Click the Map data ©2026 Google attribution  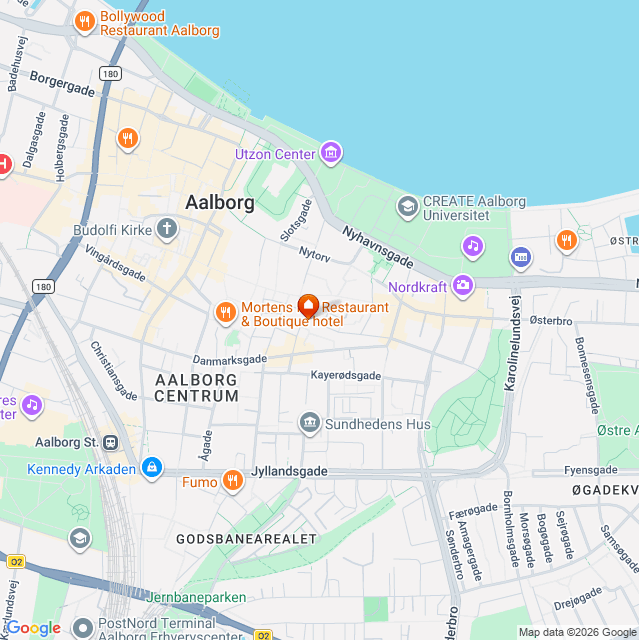click(x=578, y=633)
